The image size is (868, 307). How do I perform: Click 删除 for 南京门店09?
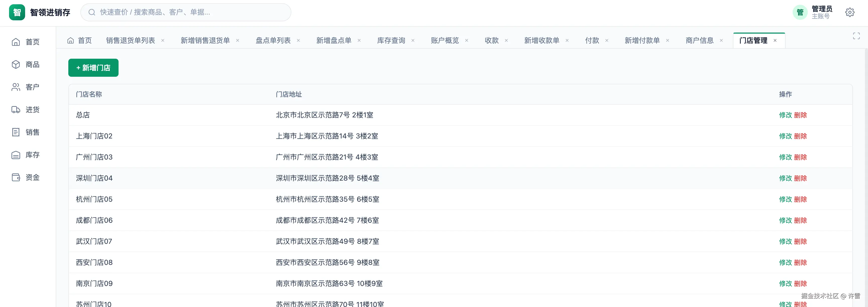800,283
